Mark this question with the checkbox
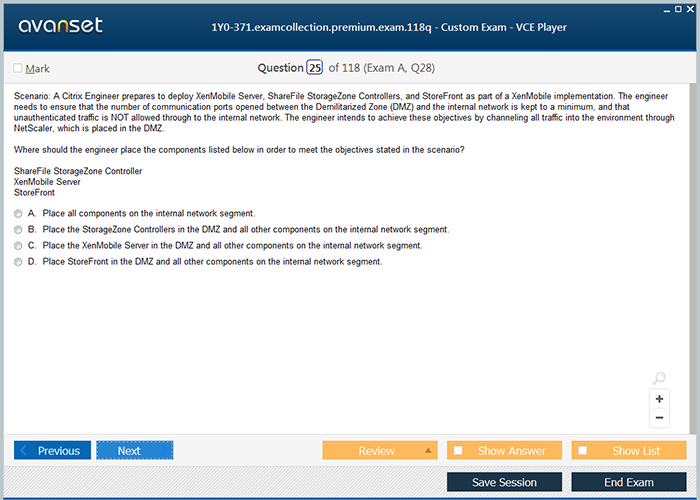This screenshot has height=500, width=700. coord(18,69)
